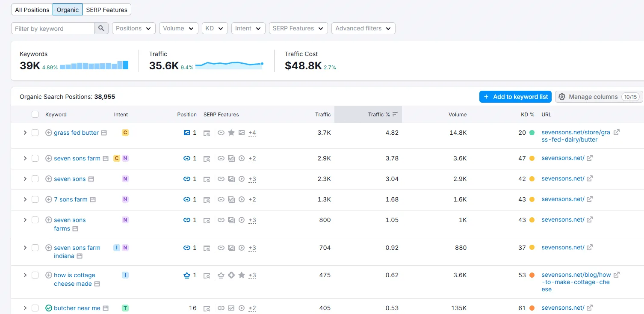644x314 pixels.
Task: Open the Volume filter dropdown
Action: pos(178,28)
